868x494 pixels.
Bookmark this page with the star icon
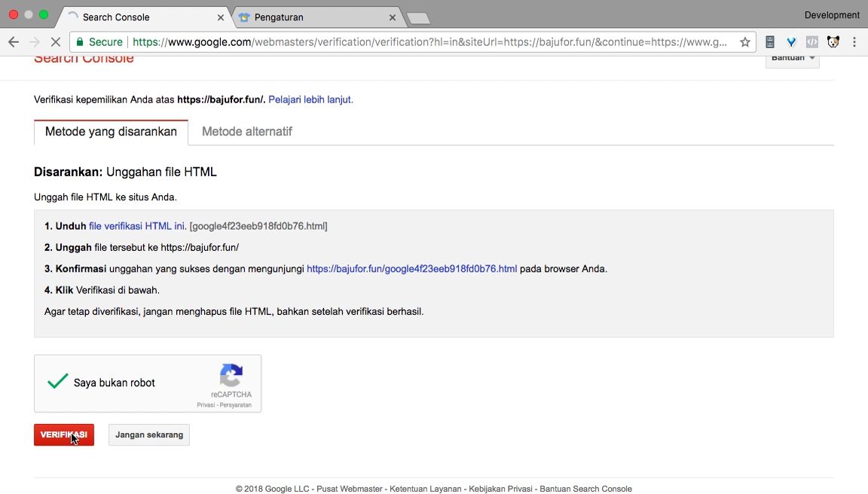point(745,42)
